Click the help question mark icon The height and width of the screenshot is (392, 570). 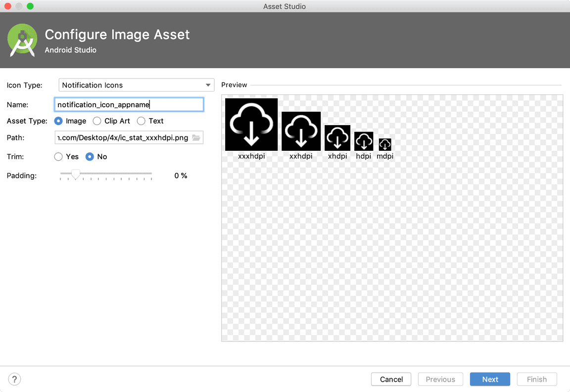(14, 379)
